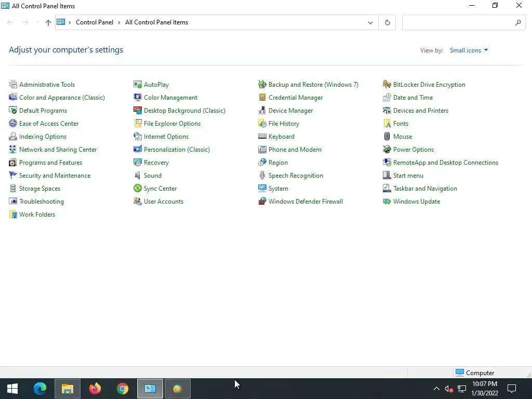Open the Ease of Access Center icon
The height and width of the screenshot is (399, 532).
(13, 123)
